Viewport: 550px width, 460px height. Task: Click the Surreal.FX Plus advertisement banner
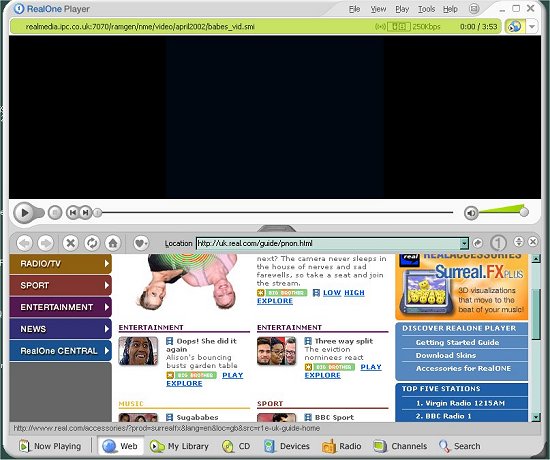coord(462,287)
